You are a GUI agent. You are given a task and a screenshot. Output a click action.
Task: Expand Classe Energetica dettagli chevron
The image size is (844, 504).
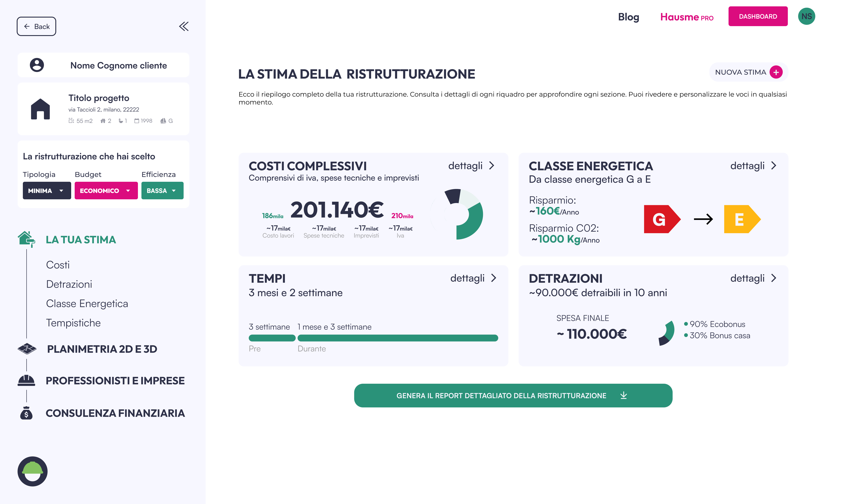tap(774, 166)
